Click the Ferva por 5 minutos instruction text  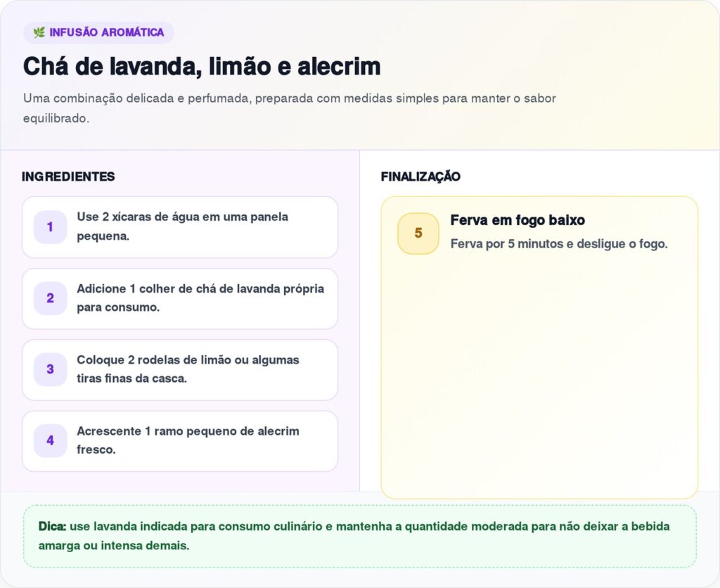558,244
